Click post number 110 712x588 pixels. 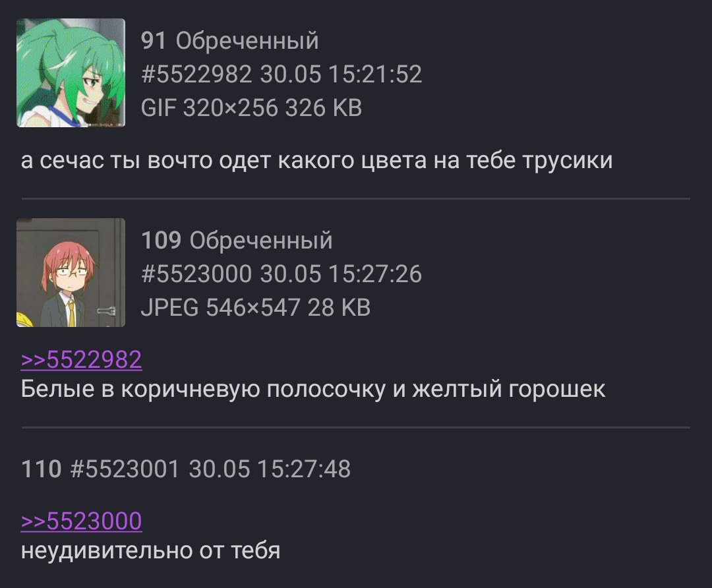(x=42, y=469)
